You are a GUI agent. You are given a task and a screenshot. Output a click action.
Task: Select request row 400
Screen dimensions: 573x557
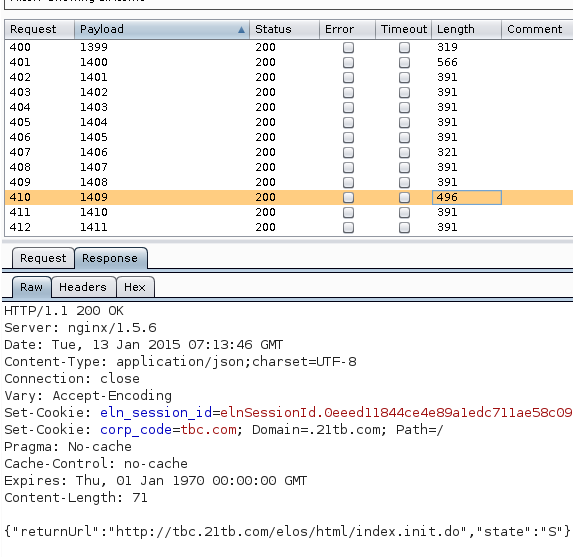coord(289,47)
